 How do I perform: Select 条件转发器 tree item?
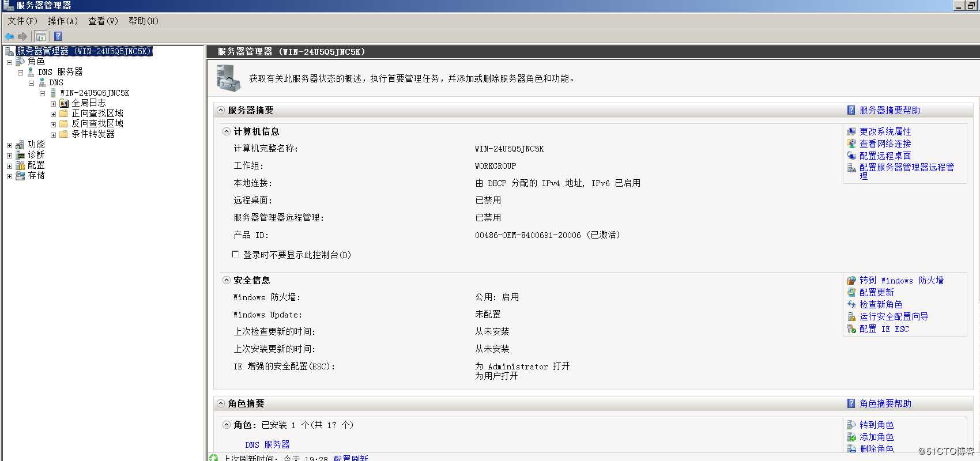point(93,134)
